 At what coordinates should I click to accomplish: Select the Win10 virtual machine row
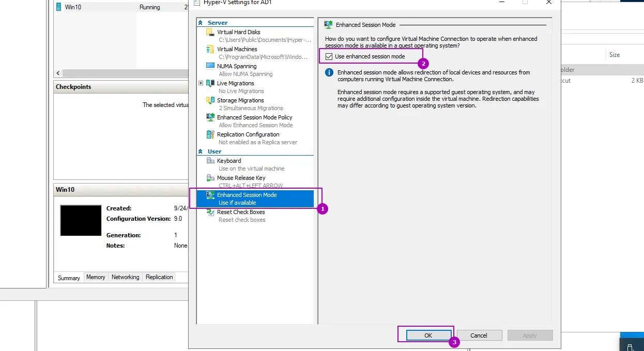[121, 7]
